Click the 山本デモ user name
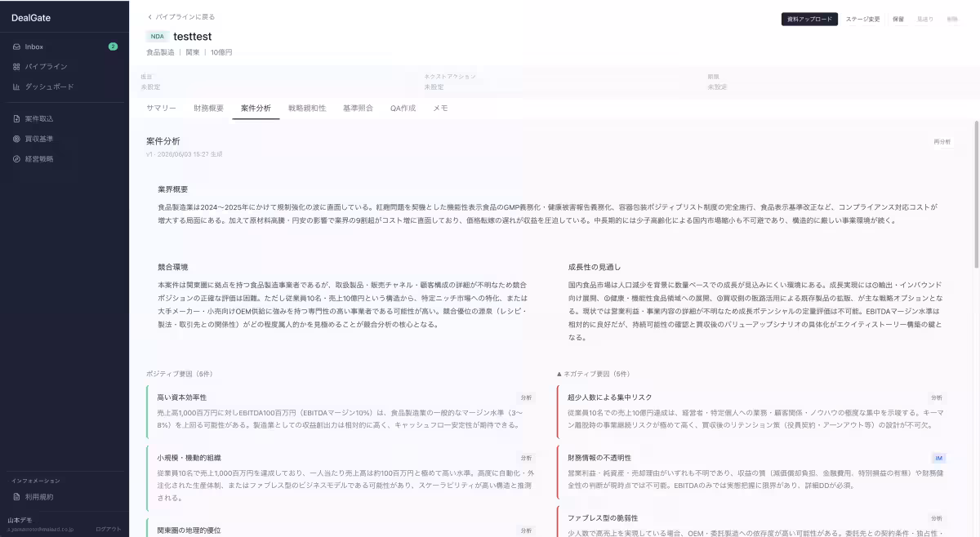This screenshot has width=980, height=537. pyautogui.click(x=20, y=520)
